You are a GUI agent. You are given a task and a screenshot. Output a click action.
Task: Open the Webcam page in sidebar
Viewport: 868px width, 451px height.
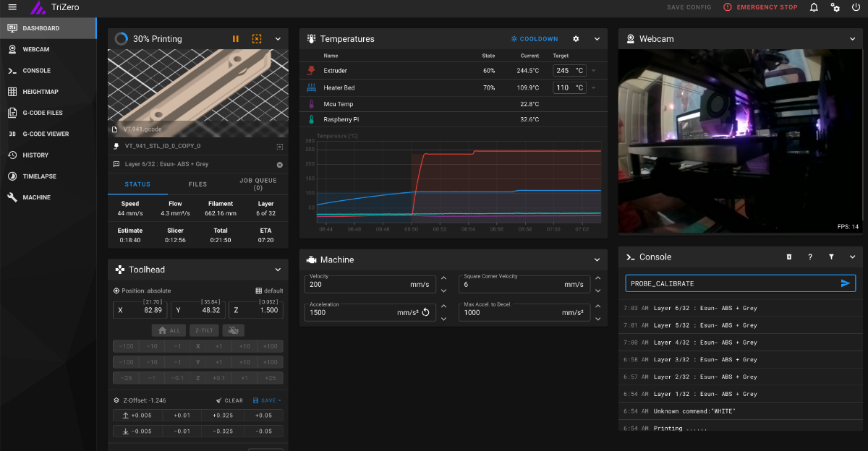(x=48, y=49)
